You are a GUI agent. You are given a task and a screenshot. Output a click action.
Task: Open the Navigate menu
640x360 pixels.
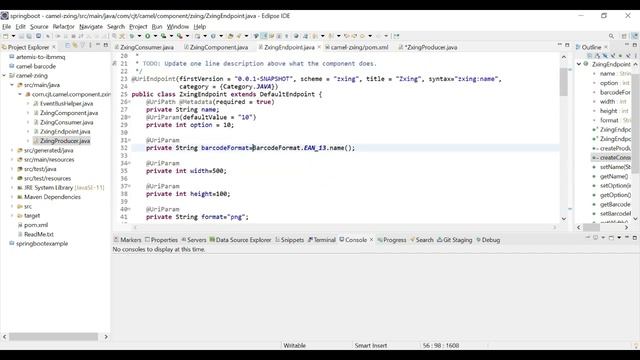(x=91, y=27)
